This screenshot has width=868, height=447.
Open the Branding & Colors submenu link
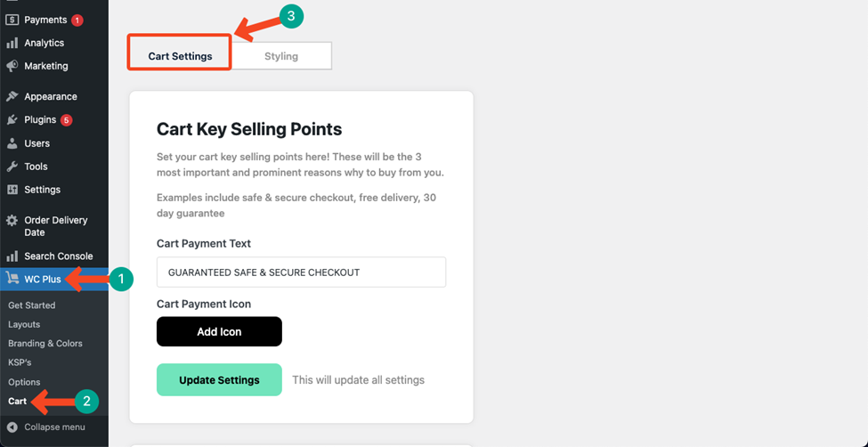click(45, 344)
